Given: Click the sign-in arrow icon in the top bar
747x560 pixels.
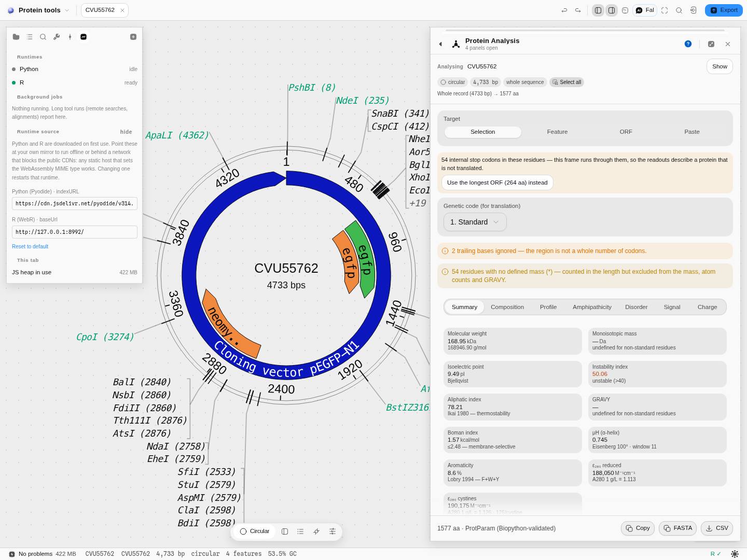Looking at the screenshot, I should pos(693,10).
